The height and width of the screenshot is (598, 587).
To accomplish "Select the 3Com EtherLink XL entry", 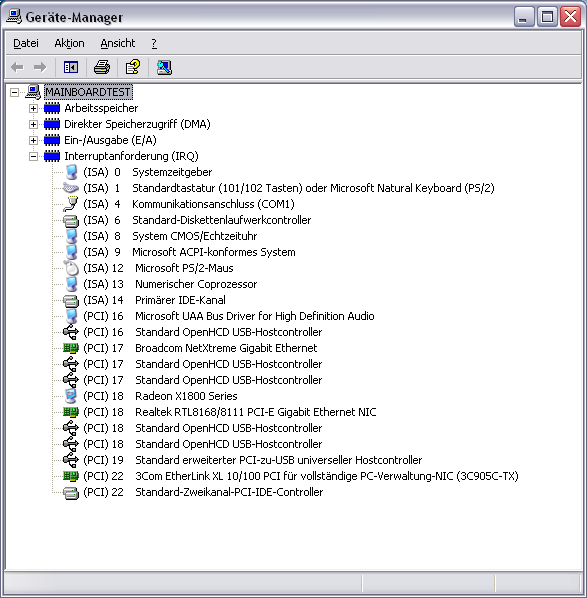I will click(326, 476).
